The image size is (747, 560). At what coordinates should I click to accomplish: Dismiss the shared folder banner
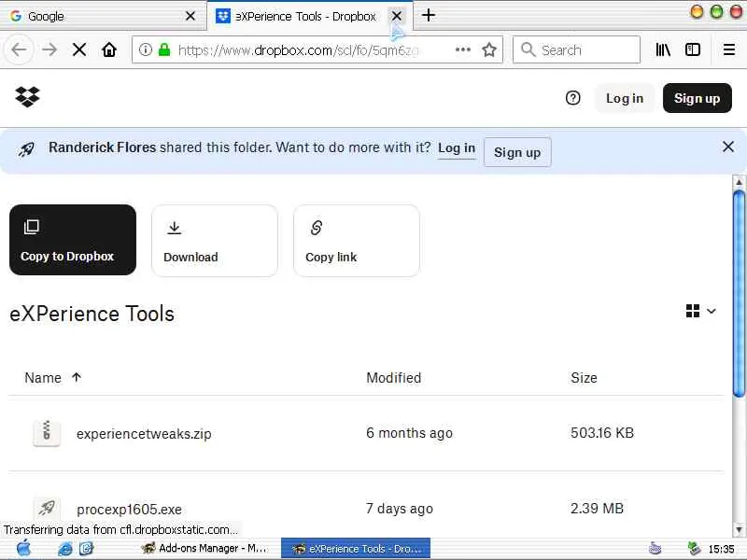(728, 147)
